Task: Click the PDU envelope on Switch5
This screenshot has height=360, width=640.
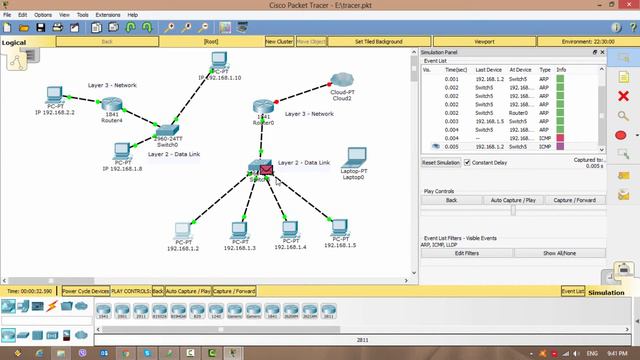Action: pos(266,170)
